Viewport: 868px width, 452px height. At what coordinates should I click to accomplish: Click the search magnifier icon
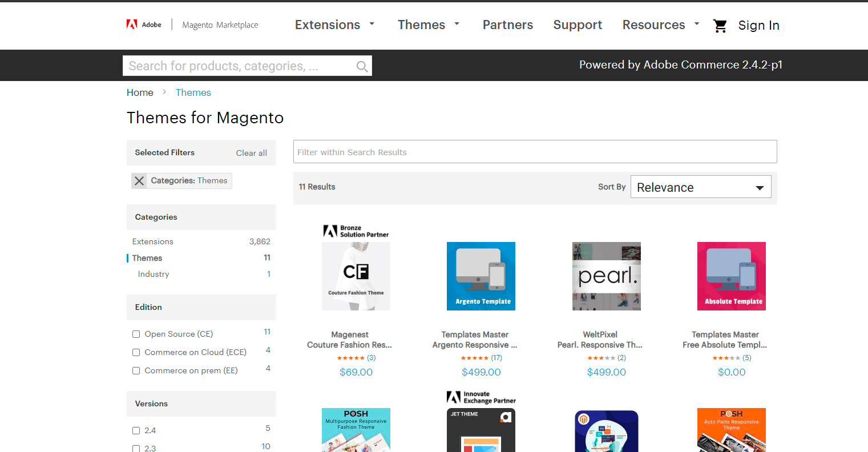362,66
